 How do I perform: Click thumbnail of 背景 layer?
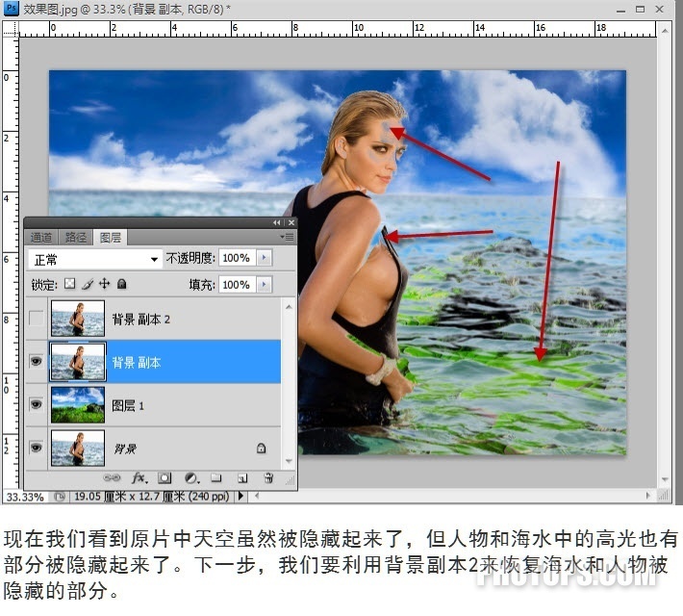(x=78, y=449)
